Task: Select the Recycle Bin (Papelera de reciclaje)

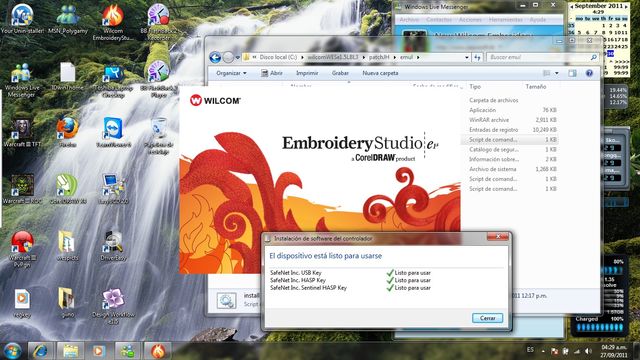Action: pos(158,136)
